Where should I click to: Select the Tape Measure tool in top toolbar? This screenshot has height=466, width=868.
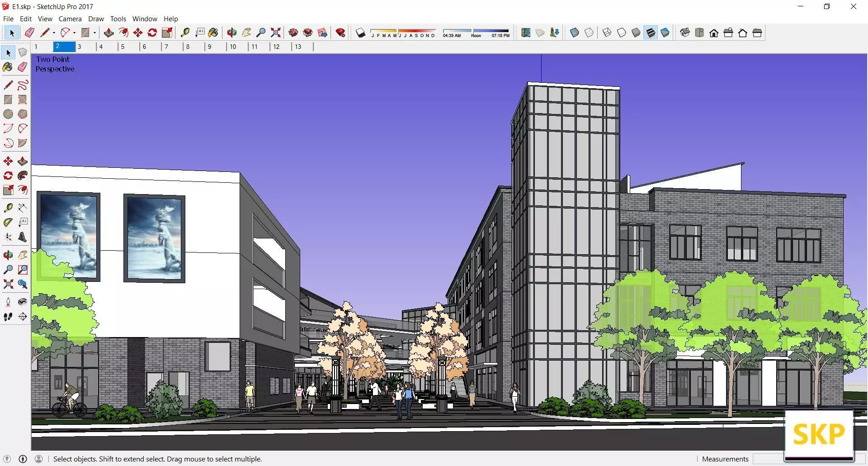click(x=185, y=33)
